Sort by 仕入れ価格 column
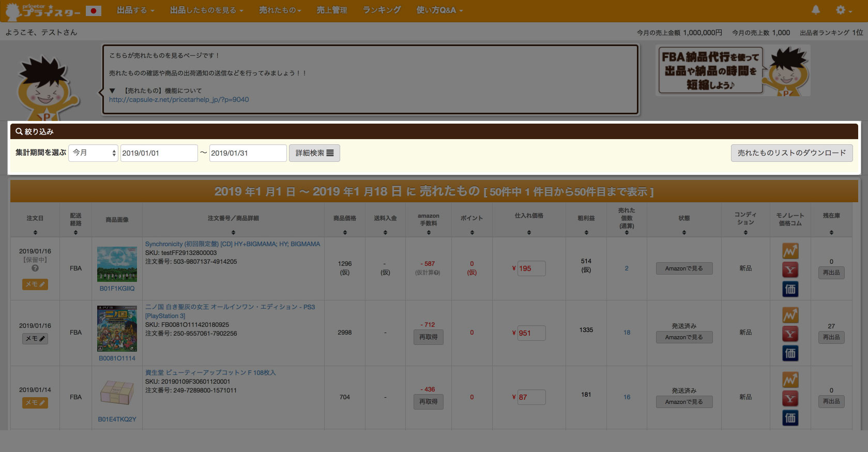868x452 pixels. [x=529, y=232]
